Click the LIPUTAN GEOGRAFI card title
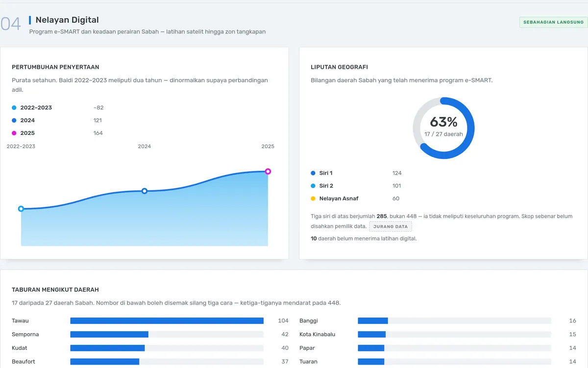Image resolution: width=588 pixels, height=368 pixels. coord(339,67)
